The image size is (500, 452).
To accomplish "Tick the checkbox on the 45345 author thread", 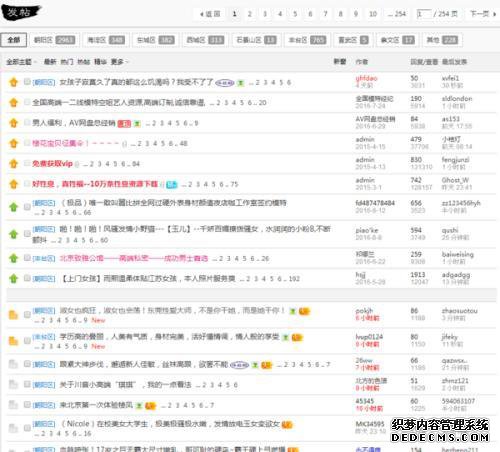I will (x=27, y=405).
